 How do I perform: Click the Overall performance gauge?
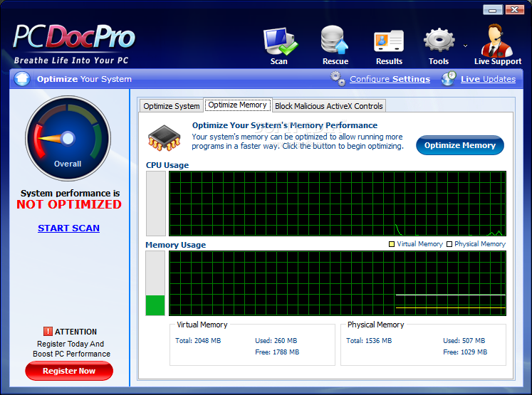pos(68,138)
